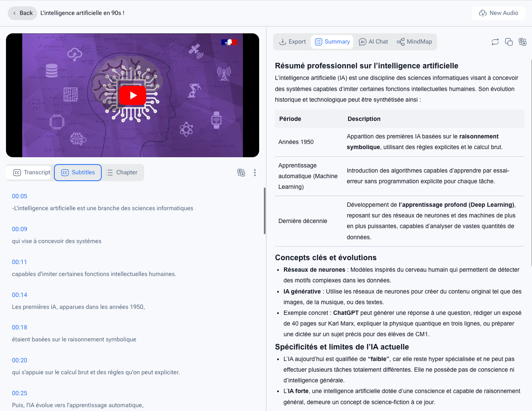The image size is (532, 411).
Task: Jump to timestamp 00:14
Action: (20, 295)
